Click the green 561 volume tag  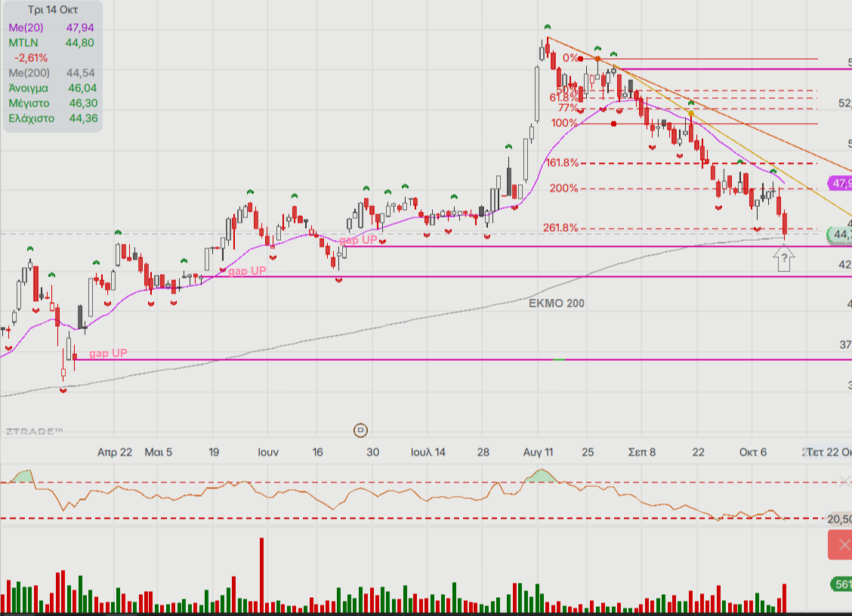[841, 584]
